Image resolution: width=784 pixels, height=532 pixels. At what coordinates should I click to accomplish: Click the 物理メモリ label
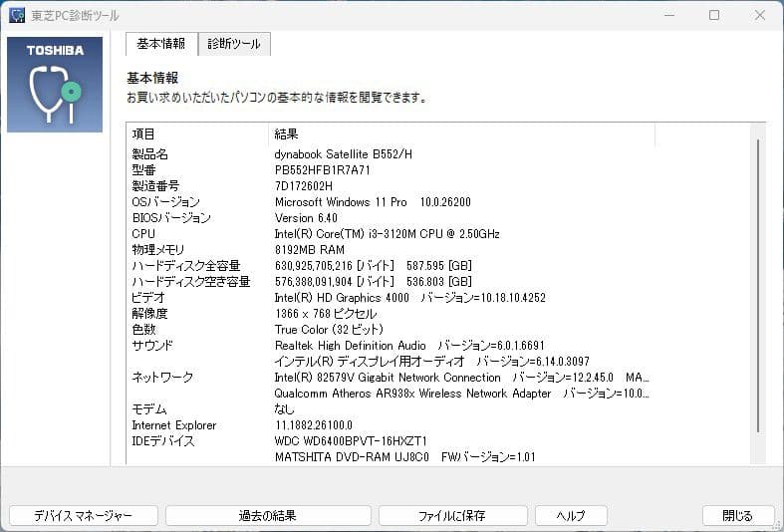[158, 250]
